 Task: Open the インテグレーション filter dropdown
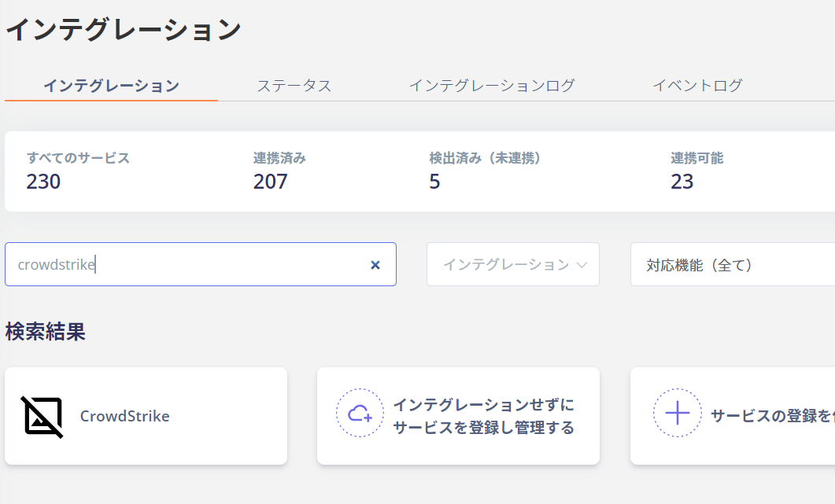tap(513, 264)
